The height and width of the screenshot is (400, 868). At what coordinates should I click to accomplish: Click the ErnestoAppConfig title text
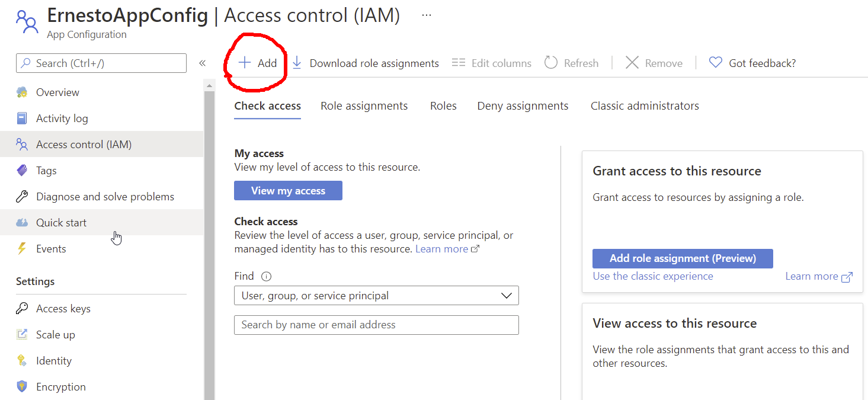[127, 15]
